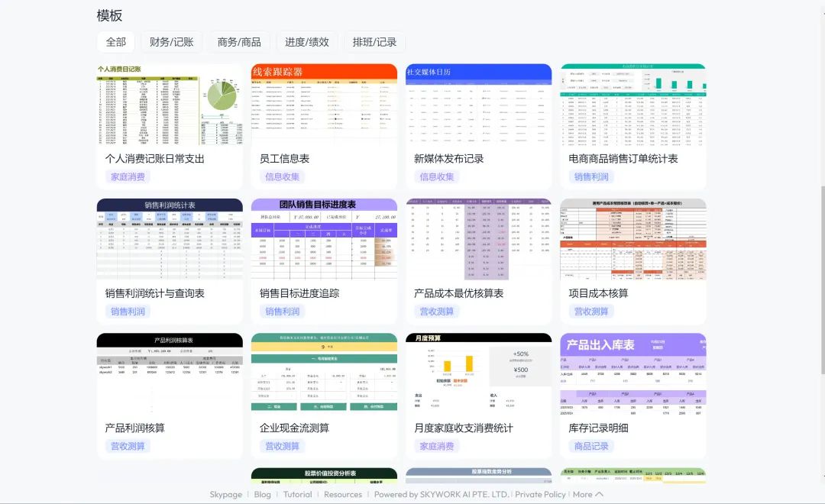Show the 排班/记录 templates

tap(374, 42)
